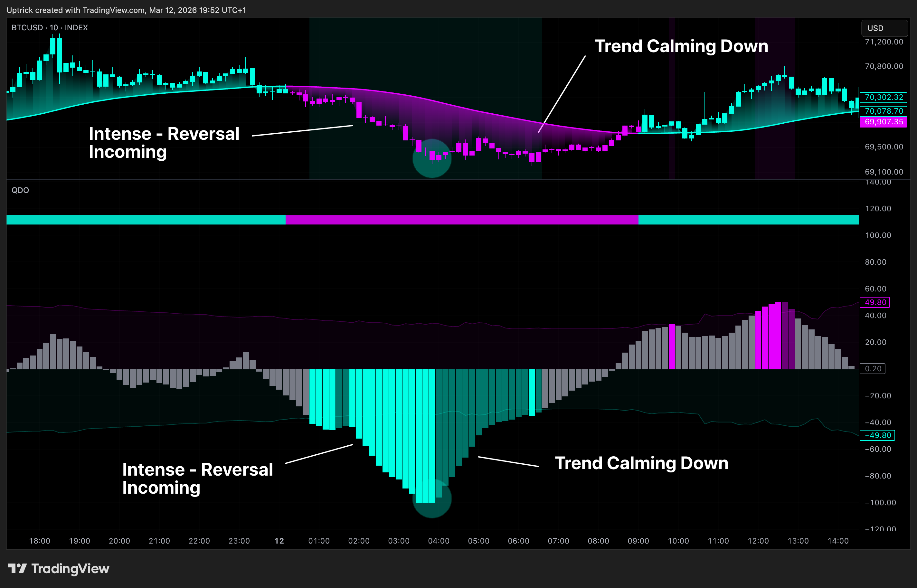Click the 70,800.00 price axis label
Viewport: 917px width, 588px height.
[x=884, y=66]
